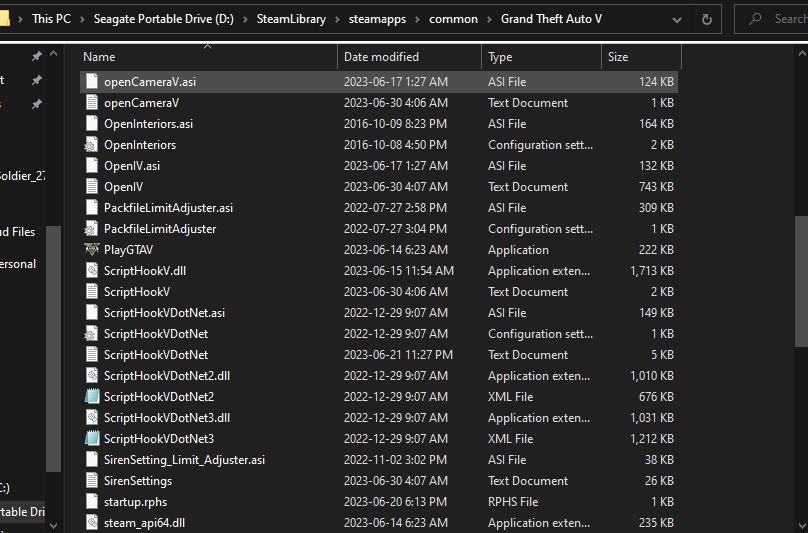Sort files by Date modified column
Image resolution: width=808 pixels, height=533 pixels.
tap(381, 57)
